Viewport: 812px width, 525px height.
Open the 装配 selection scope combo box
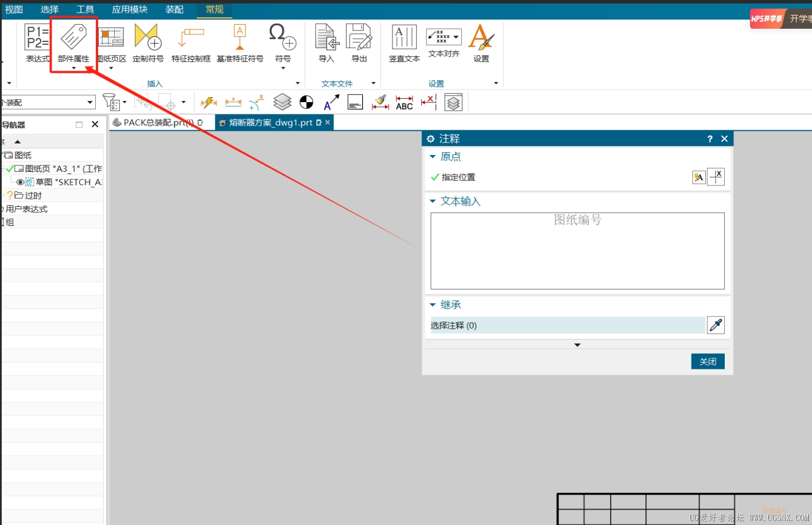(48, 102)
